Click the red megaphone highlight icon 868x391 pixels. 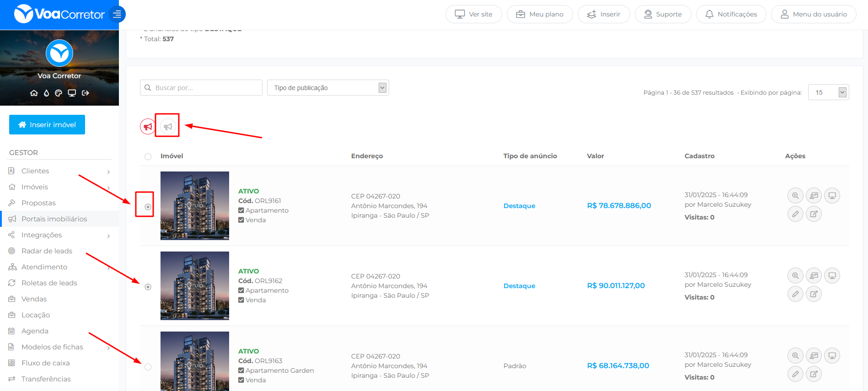pyautogui.click(x=148, y=126)
